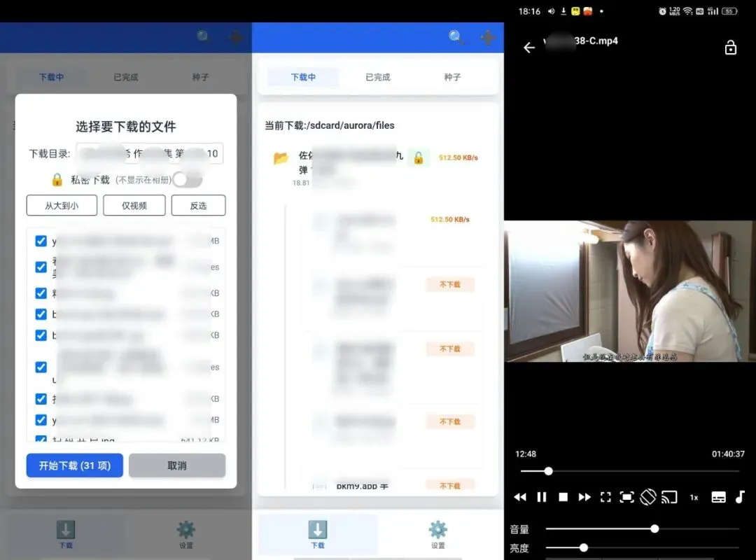
Task: Click the 01:40:37 total duration text
Action: [728, 454]
